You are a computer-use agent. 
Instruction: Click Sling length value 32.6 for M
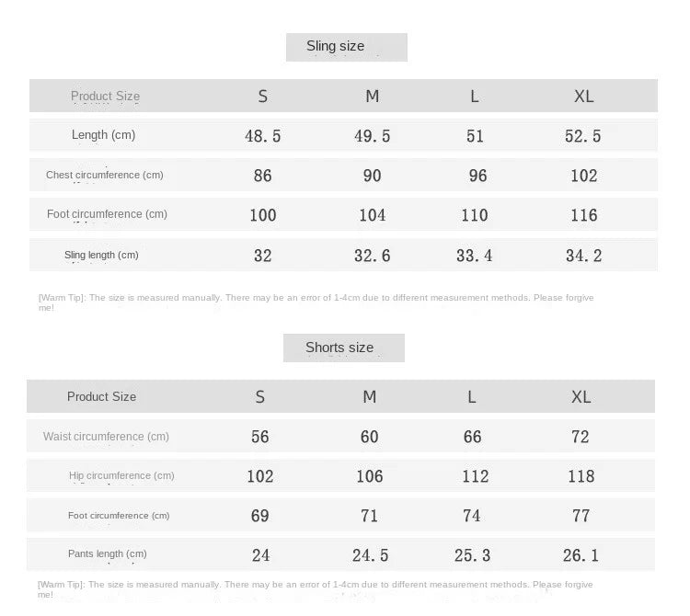(373, 256)
